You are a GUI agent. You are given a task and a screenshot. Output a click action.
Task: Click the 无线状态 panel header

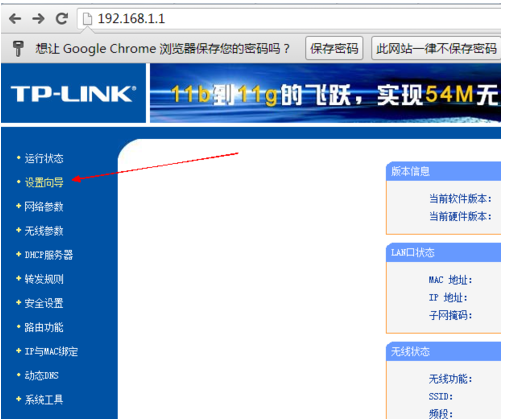[x=443, y=351]
